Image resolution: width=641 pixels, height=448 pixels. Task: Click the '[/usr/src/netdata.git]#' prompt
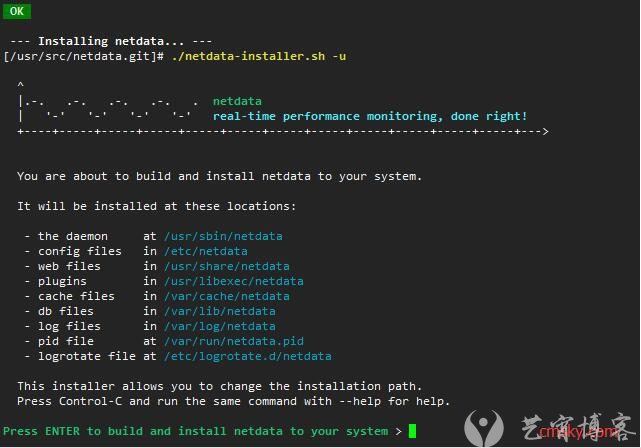point(84,56)
